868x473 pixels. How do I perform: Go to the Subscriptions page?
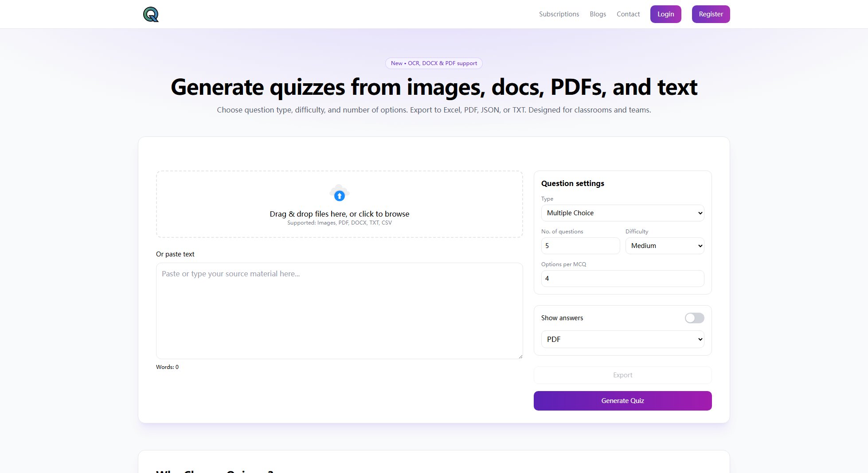[559, 14]
